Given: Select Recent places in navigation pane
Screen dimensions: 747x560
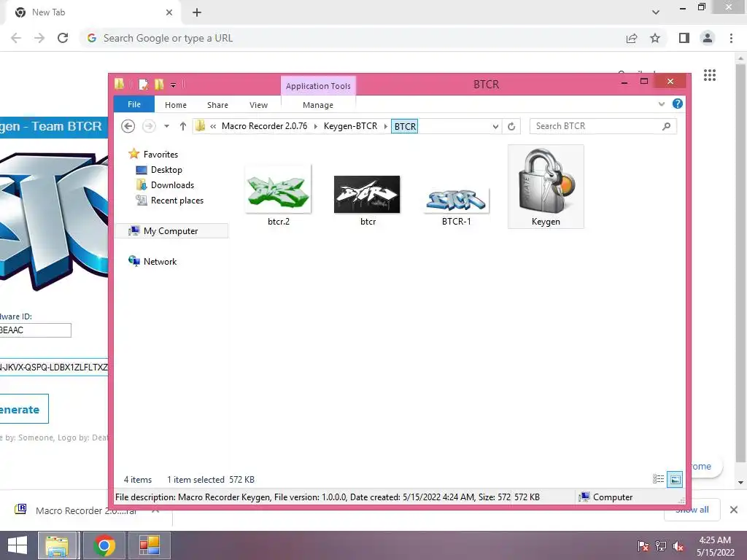Looking at the screenshot, I should pyautogui.click(x=169, y=201).
